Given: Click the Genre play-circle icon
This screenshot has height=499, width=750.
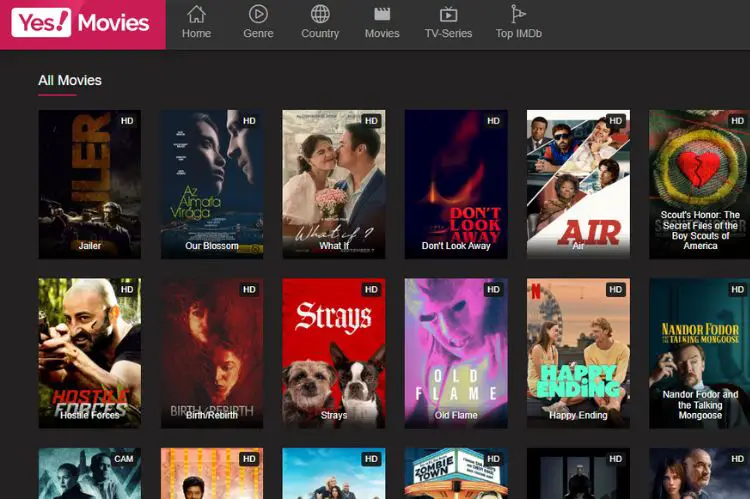Looking at the screenshot, I should point(258,14).
